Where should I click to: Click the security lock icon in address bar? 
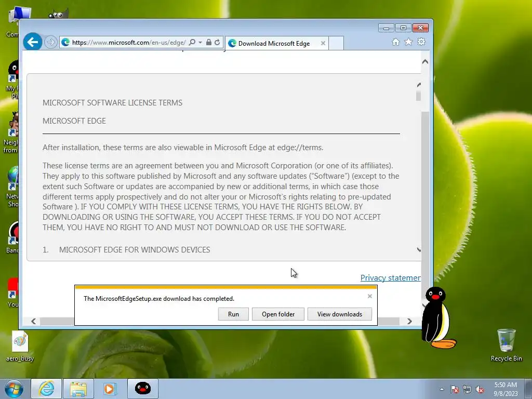[x=209, y=43]
